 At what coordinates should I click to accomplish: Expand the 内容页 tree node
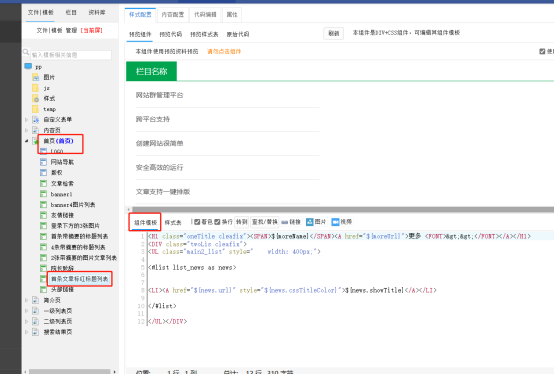pos(26,130)
